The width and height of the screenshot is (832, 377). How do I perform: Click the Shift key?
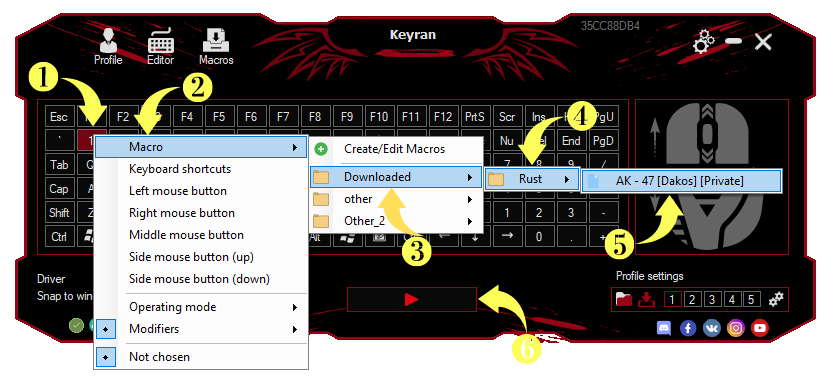tap(58, 213)
